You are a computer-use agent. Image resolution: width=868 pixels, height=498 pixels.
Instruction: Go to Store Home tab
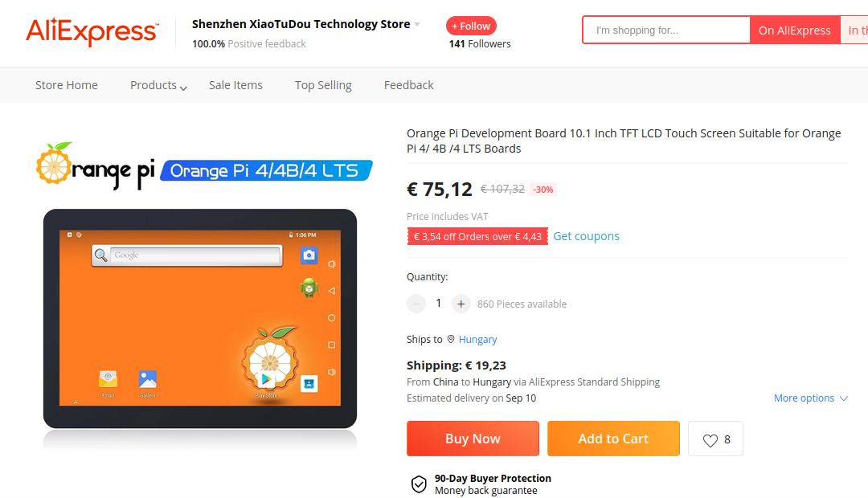point(67,85)
